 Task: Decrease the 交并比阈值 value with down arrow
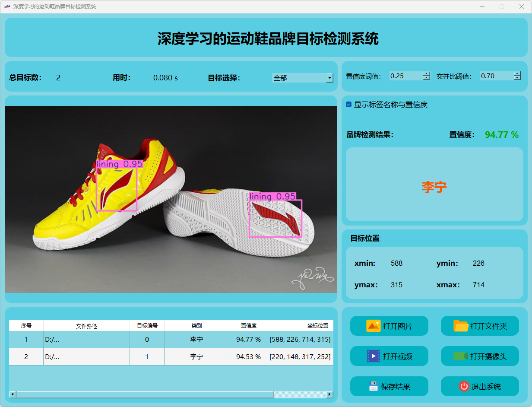pyautogui.click(x=517, y=78)
